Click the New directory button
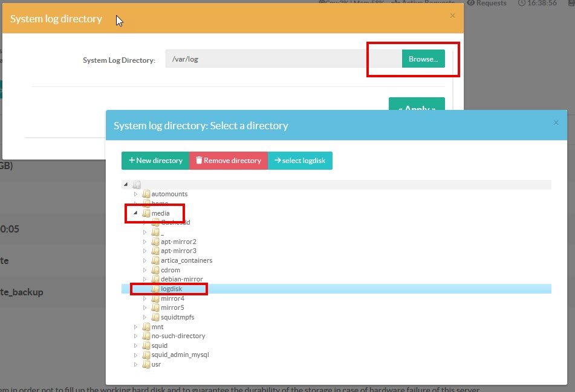 pyautogui.click(x=155, y=161)
